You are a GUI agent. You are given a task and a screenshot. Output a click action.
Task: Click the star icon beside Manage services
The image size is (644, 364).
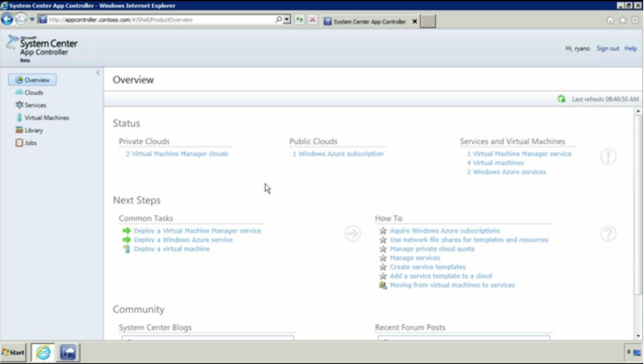383,258
